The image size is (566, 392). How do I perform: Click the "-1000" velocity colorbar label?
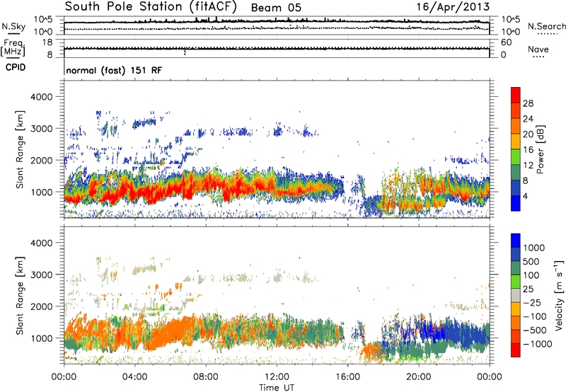click(x=537, y=344)
